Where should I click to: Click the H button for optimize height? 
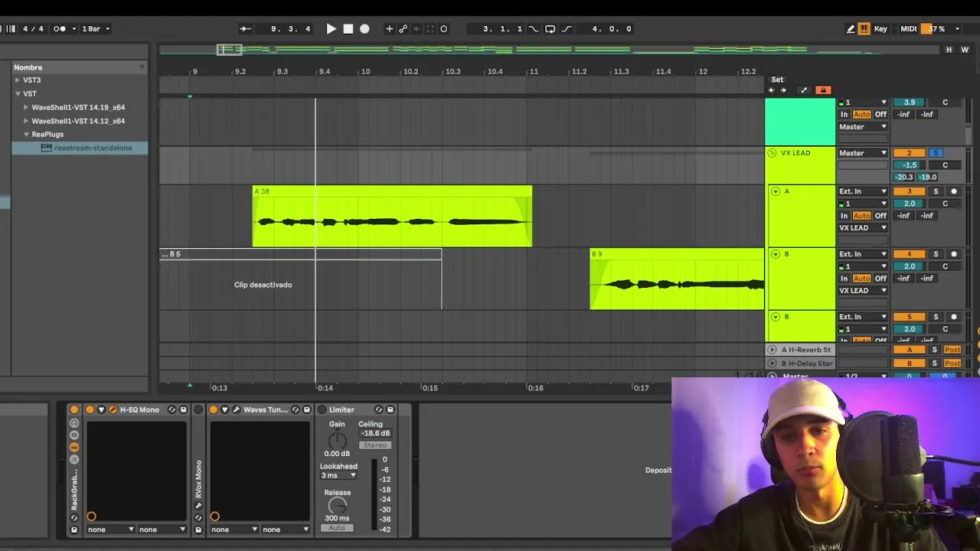point(949,50)
